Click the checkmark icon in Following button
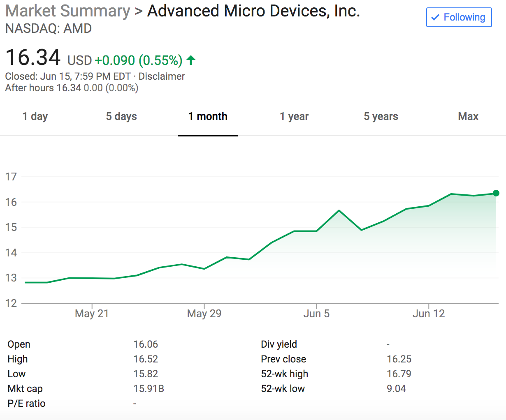The image size is (506, 420). [x=435, y=18]
